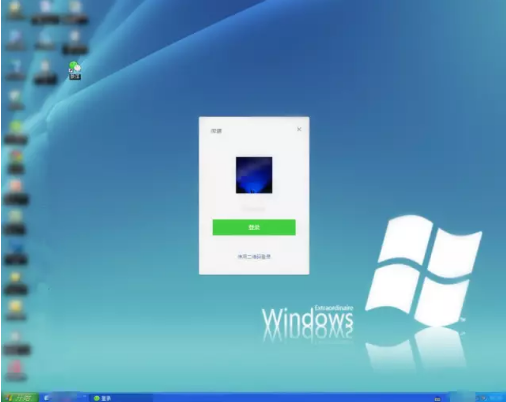This screenshot has width=506, height=402.
Task: Click the QR code login link below the button
Action: tap(254, 256)
